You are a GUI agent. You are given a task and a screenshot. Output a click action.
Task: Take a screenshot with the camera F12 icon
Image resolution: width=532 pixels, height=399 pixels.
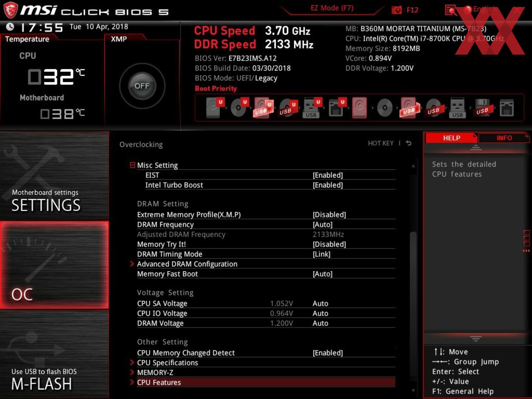397,10
